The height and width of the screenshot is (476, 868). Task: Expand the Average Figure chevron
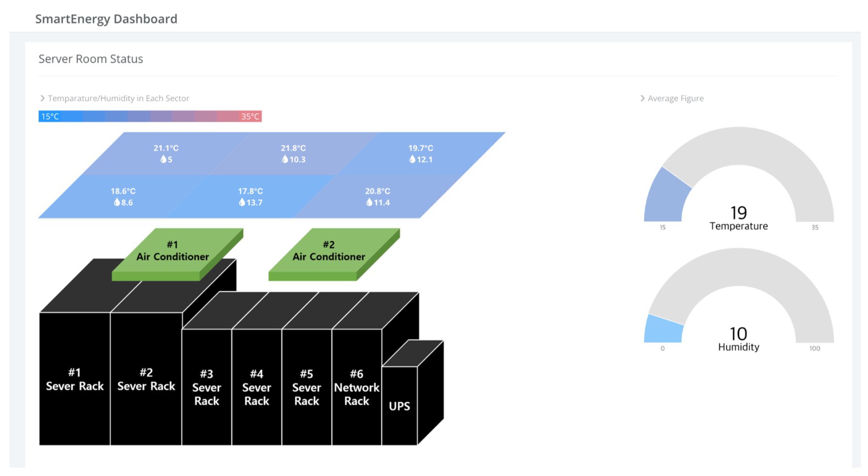642,98
